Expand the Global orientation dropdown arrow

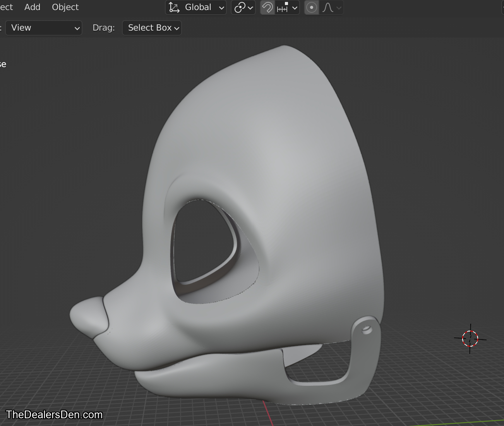point(221,8)
